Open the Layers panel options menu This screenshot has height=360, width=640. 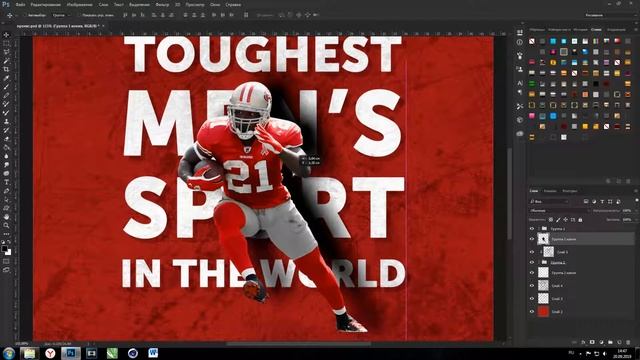coord(636,191)
